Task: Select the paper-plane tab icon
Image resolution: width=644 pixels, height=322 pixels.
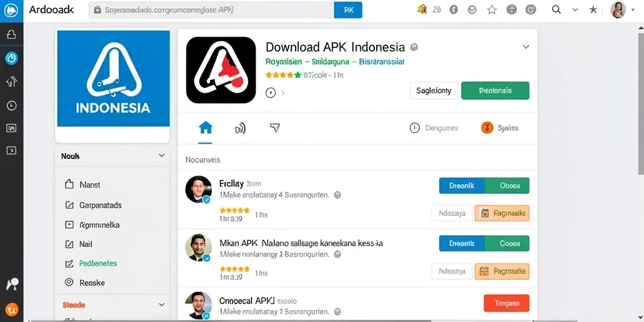Action: click(x=275, y=128)
